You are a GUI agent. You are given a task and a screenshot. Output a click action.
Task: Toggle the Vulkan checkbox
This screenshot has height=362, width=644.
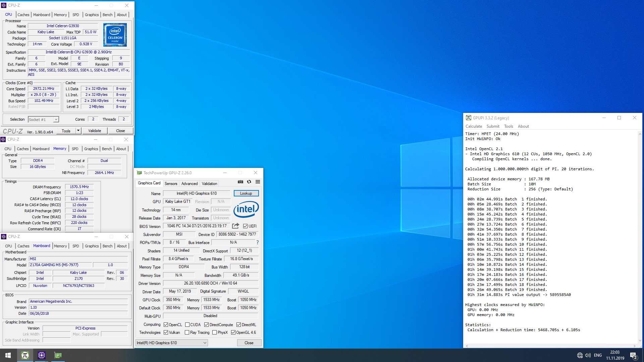click(x=166, y=333)
